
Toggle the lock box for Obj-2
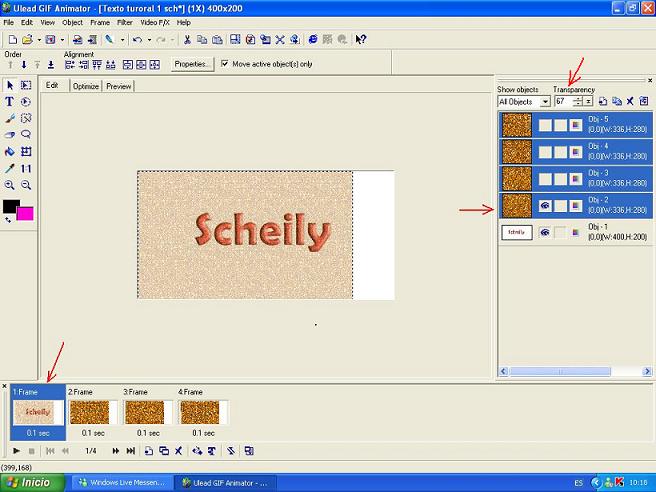point(560,205)
